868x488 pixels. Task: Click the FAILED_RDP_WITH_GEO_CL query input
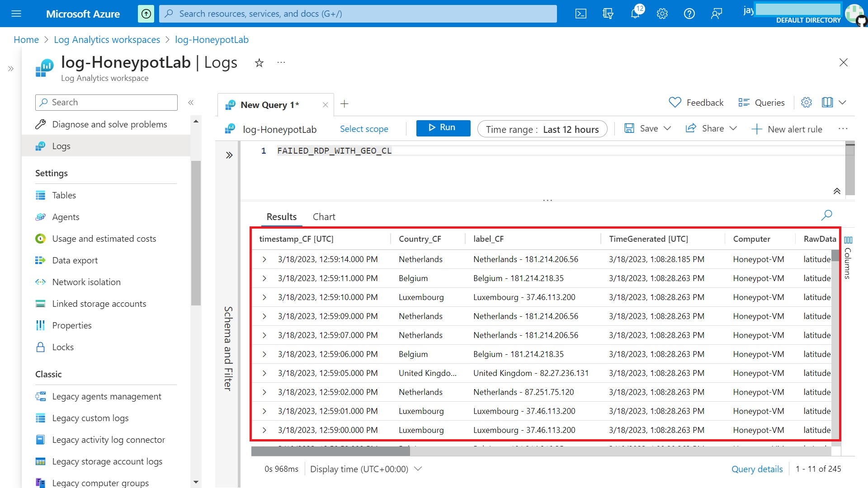334,150
